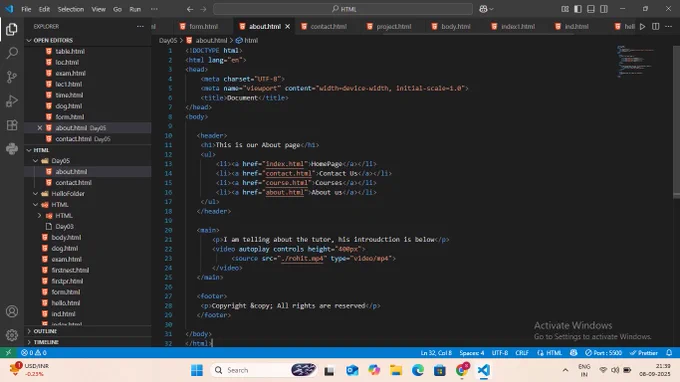Screen dimensions: 680x382
Task: Open the notifications bell in status bar
Action: [669, 353]
